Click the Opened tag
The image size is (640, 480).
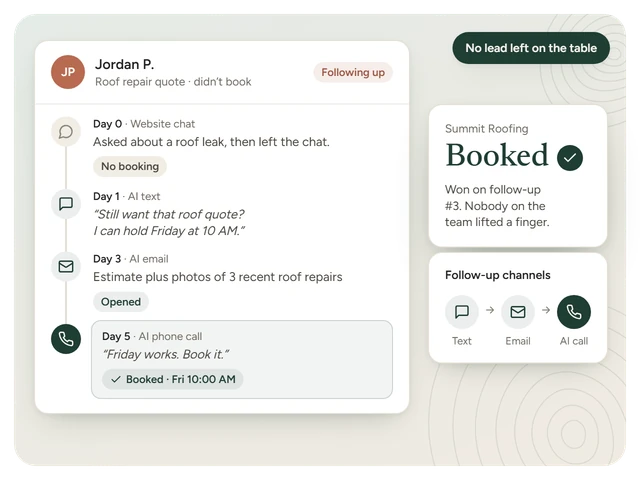tap(121, 302)
